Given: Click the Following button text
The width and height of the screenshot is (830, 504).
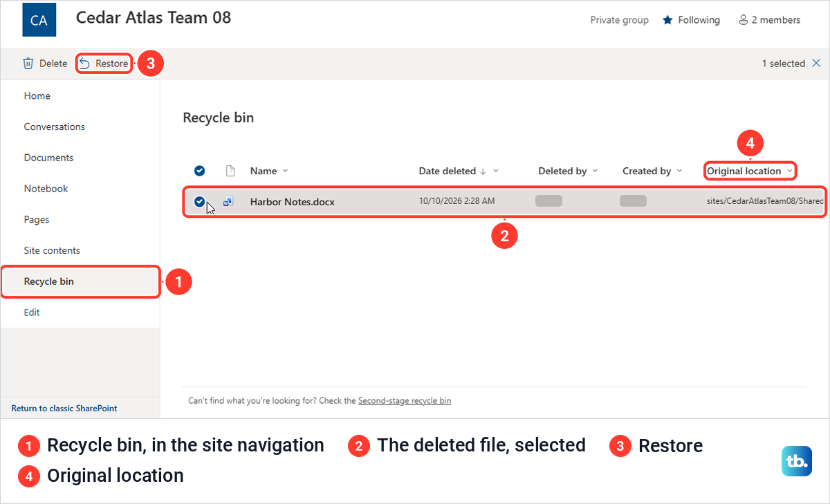Looking at the screenshot, I should pos(699,20).
